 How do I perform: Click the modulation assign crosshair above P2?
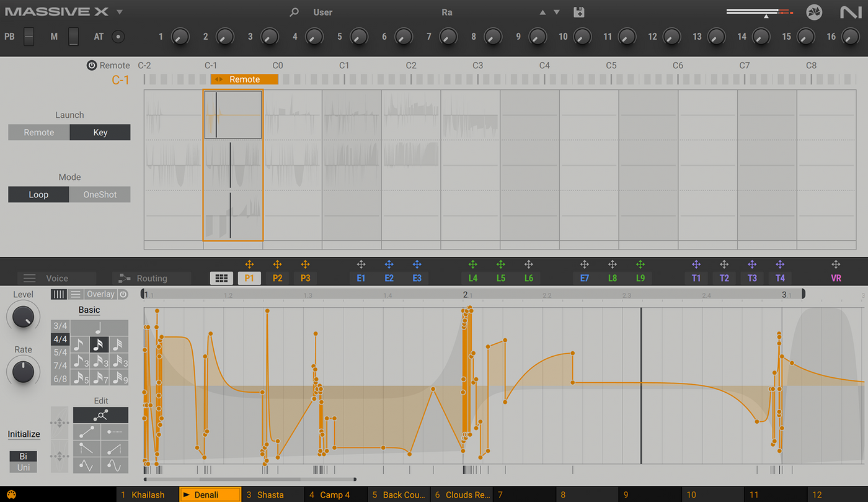coord(277,265)
